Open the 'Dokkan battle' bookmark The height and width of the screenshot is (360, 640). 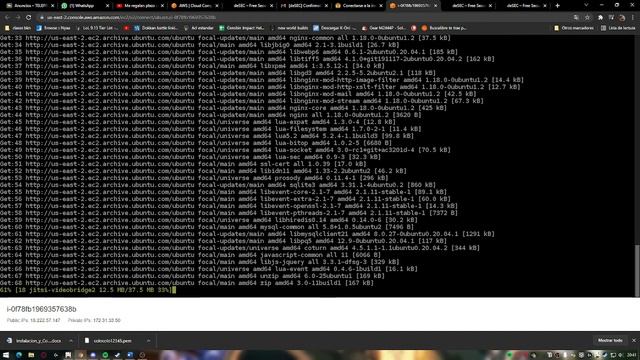point(156,28)
